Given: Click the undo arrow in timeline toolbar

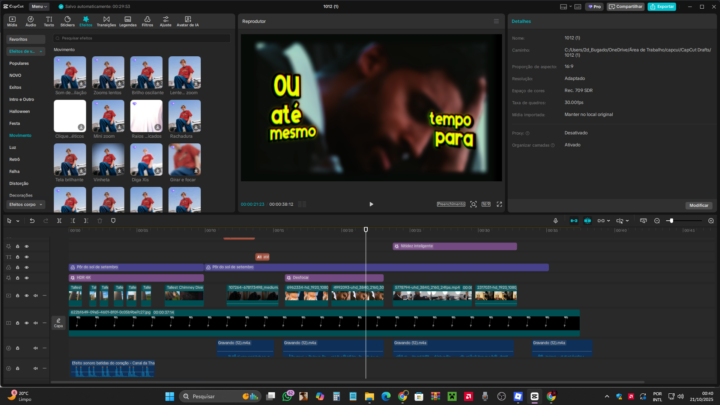Looking at the screenshot, I should point(32,220).
